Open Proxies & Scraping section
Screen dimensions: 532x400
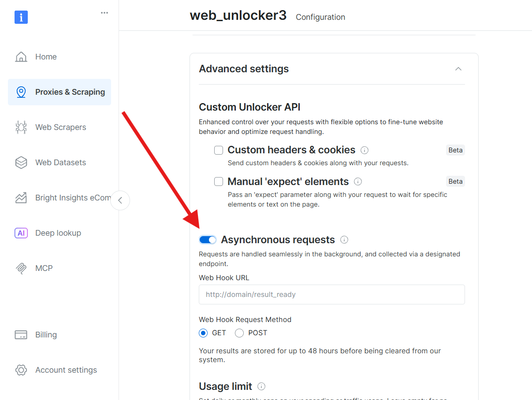pos(70,92)
